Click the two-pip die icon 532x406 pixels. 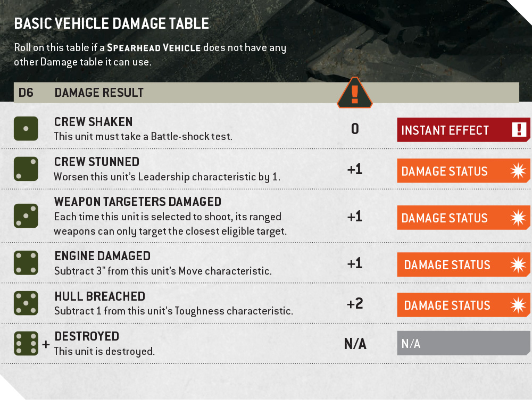pos(26,169)
